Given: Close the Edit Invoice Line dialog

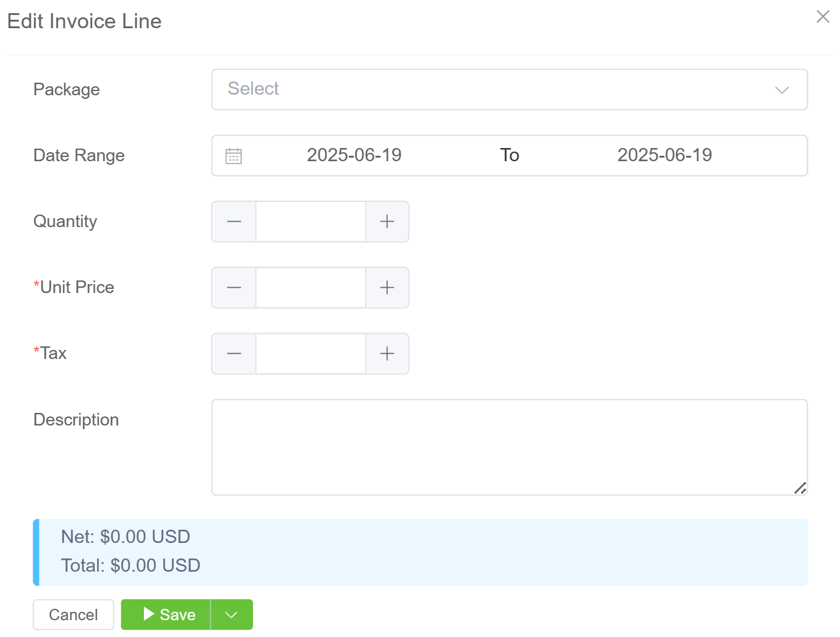Looking at the screenshot, I should pos(823,17).
